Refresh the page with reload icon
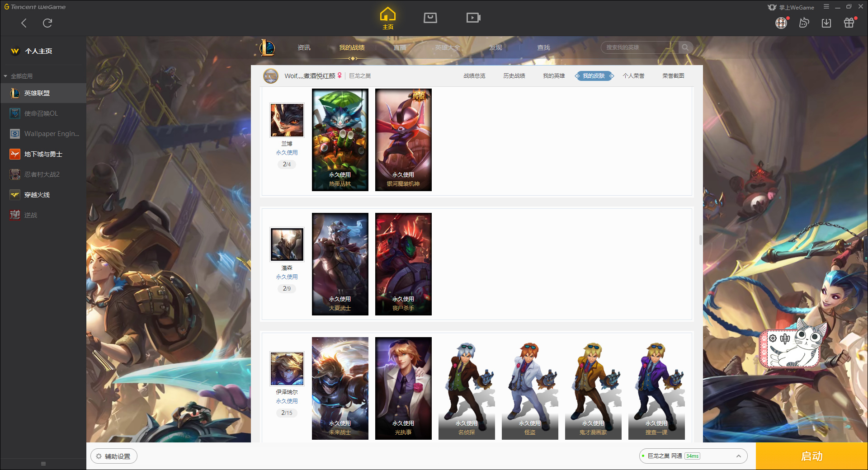868x470 pixels. pyautogui.click(x=47, y=23)
